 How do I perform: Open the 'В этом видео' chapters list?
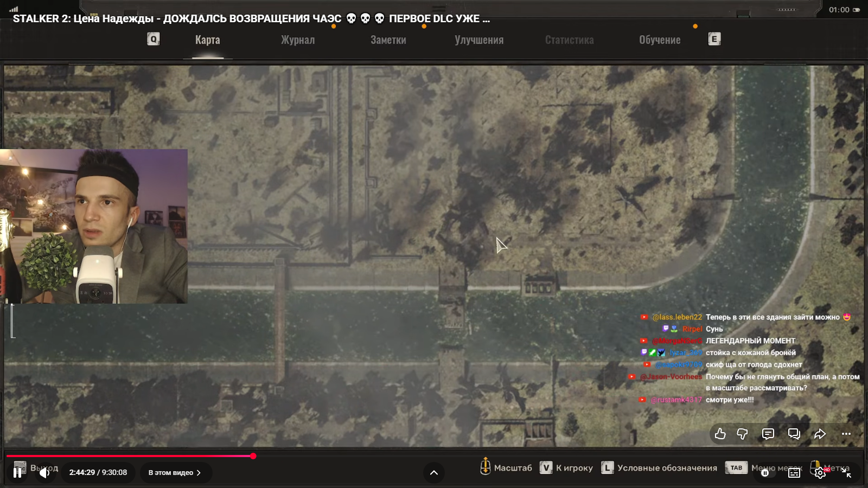click(175, 473)
